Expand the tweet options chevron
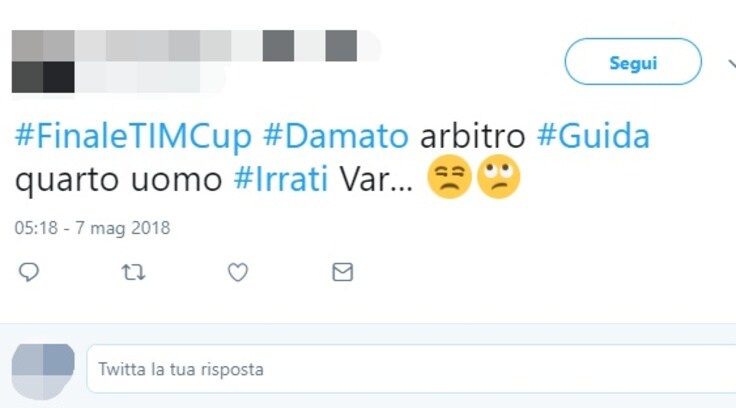Screen dimensions: 736x408 point(732,63)
